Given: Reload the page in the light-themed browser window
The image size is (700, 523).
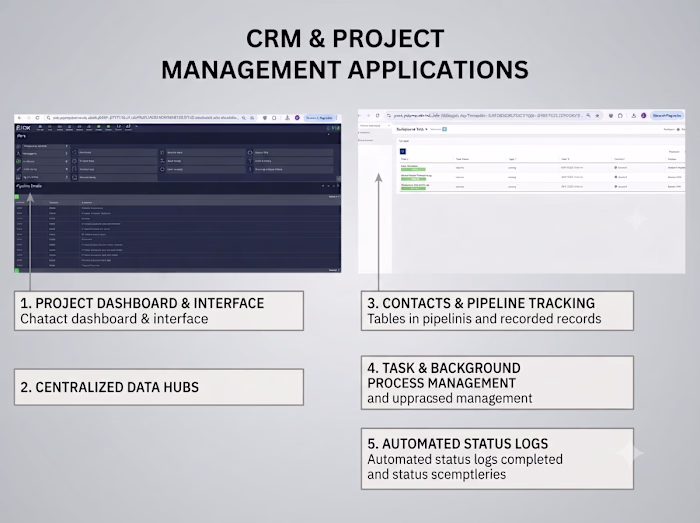Looking at the screenshot, I should (377, 116).
